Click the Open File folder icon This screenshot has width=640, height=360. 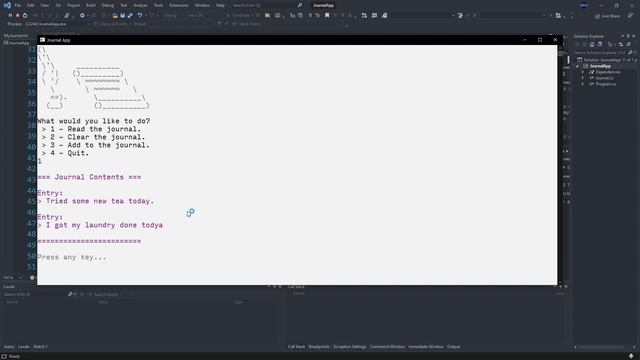click(x=115, y=16)
